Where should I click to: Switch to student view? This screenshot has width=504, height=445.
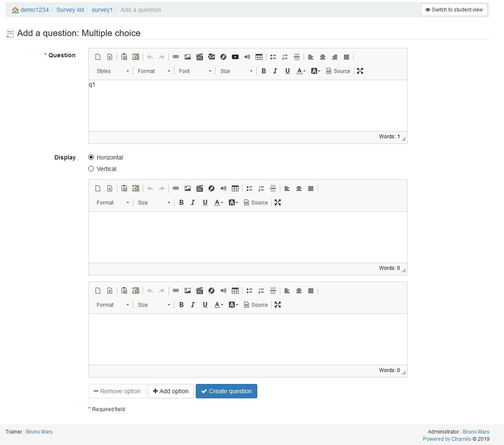click(454, 9)
